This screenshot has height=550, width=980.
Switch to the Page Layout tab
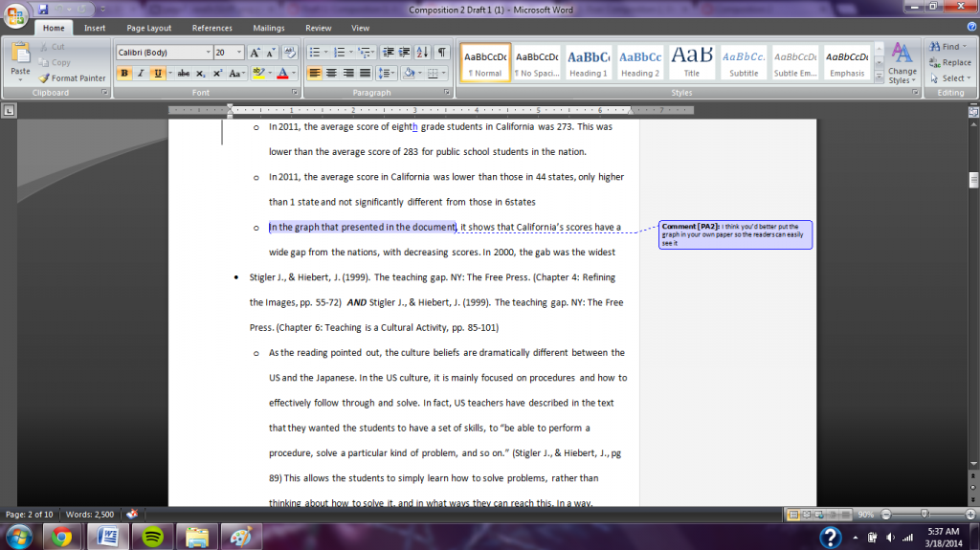pos(149,29)
